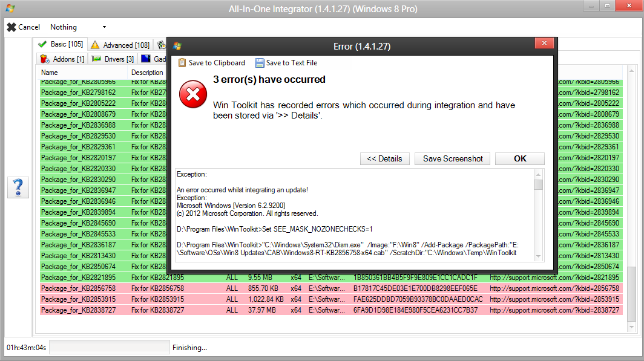This screenshot has width=644, height=361.
Task: Click Save to Text File label
Action: (292, 63)
